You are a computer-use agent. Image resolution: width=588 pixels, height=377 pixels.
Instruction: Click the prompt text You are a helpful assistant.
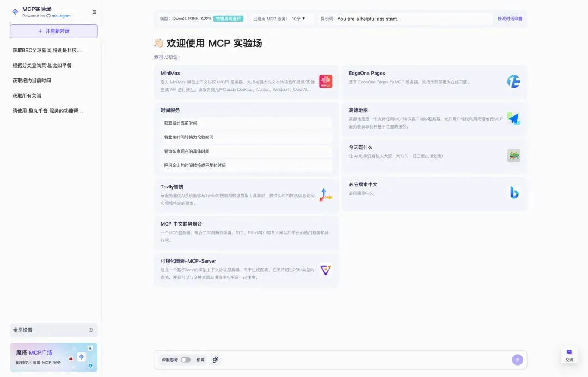(367, 19)
